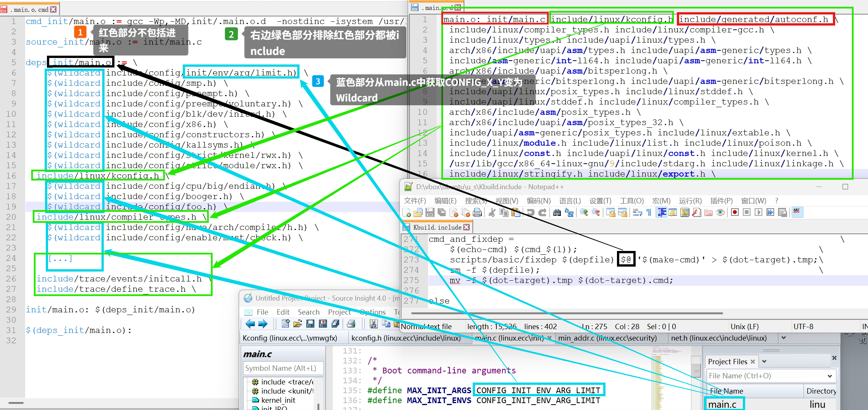Viewport: 868px width, 410px height.
Task: Click the Find binoculars icon in Notepad++
Action: pos(557,212)
